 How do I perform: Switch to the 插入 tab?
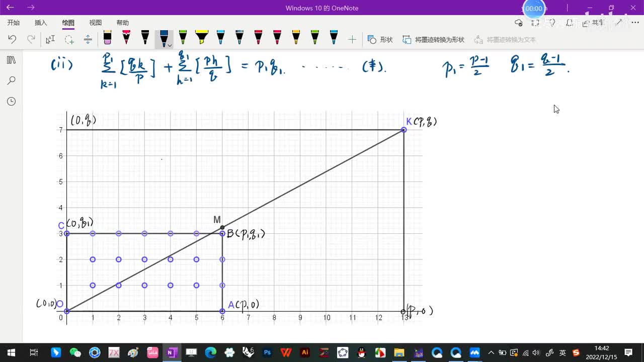click(41, 23)
